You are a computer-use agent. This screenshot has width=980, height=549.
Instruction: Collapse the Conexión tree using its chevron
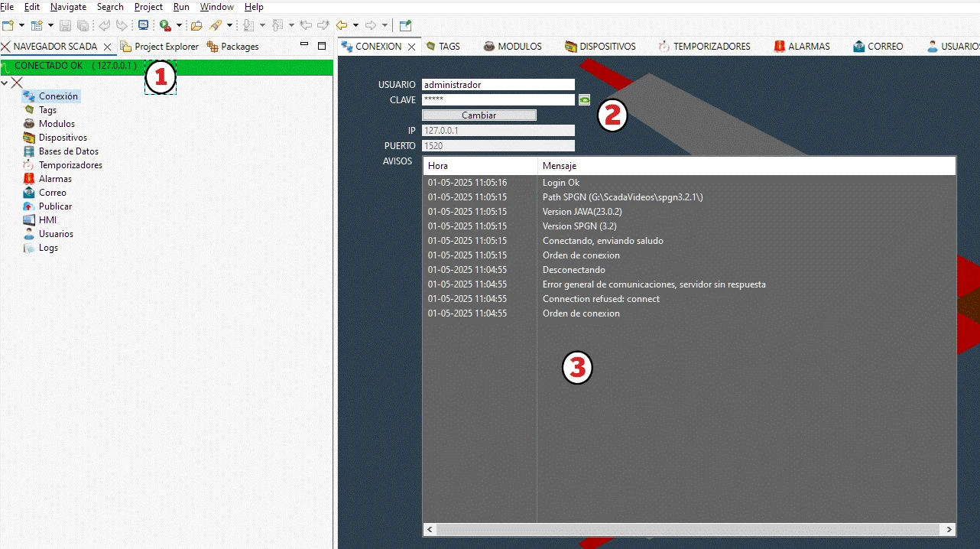[x=5, y=83]
